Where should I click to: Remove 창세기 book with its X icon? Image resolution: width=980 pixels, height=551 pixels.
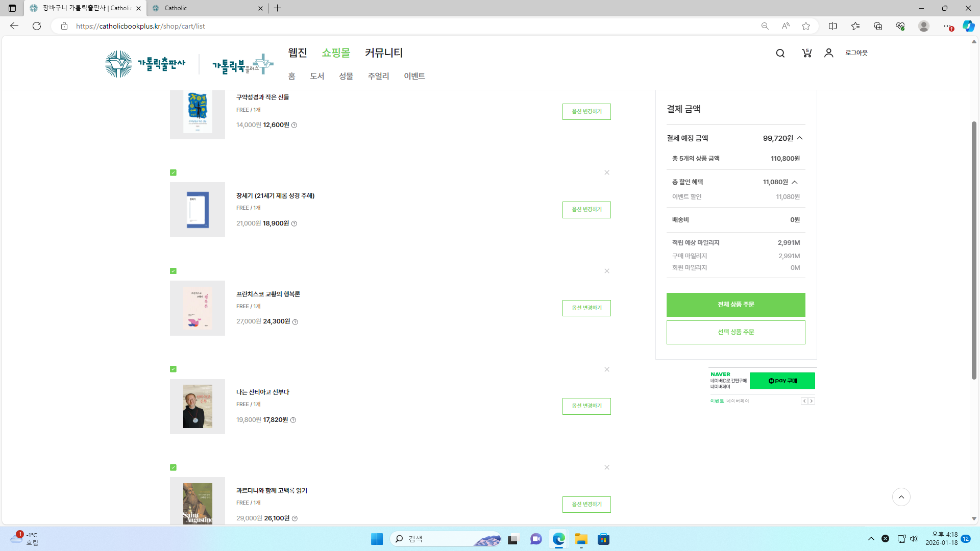tap(607, 172)
